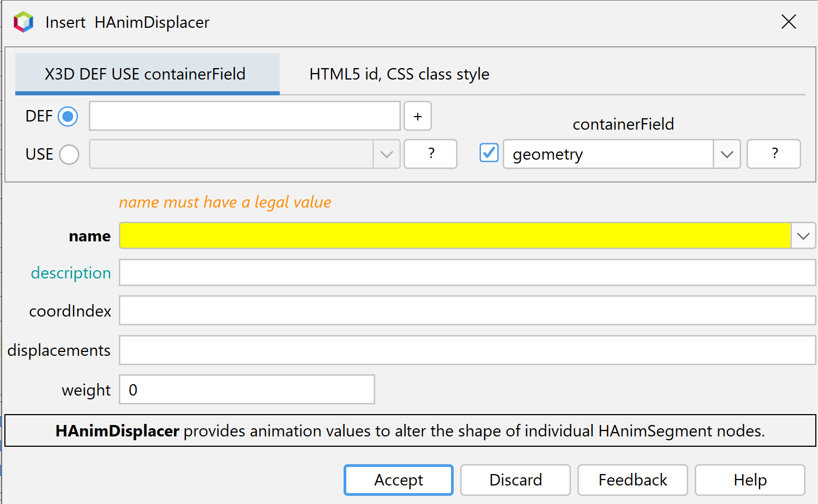Open the Feedback button
This screenshot has width=818, height=504.
633,480
